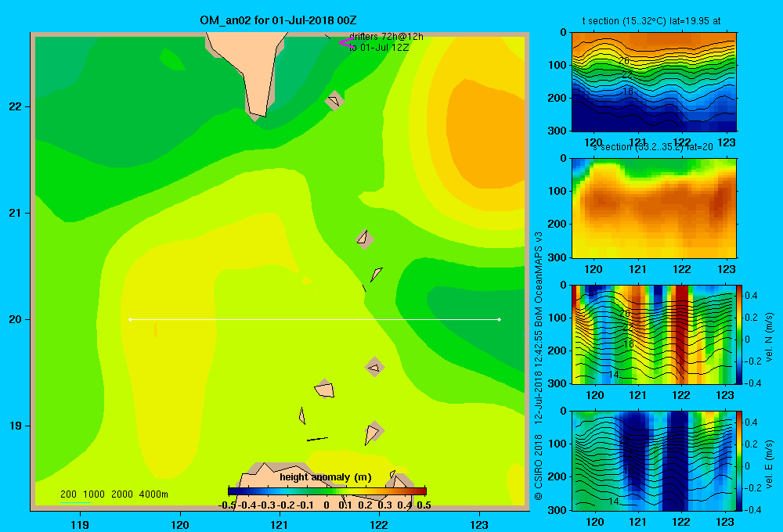This screenshot has width=783, height=532.
Task: Open the northward velocity section plot
Action: point(654,334)
